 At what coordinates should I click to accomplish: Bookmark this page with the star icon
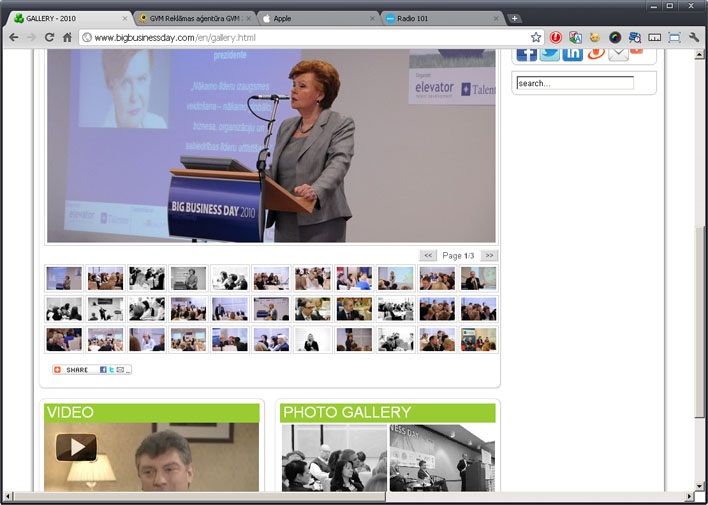coord(536,37)
